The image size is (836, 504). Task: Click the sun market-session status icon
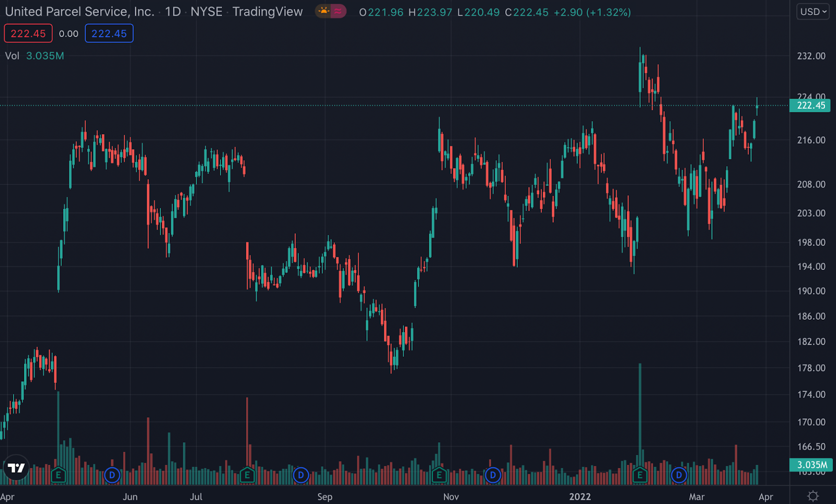[x=323, y=11]
